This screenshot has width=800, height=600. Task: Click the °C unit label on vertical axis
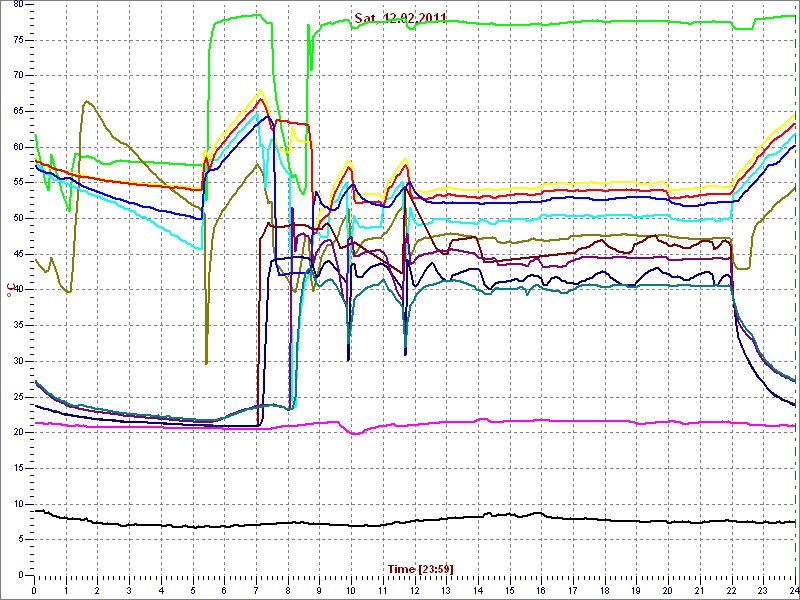point(9,290)
